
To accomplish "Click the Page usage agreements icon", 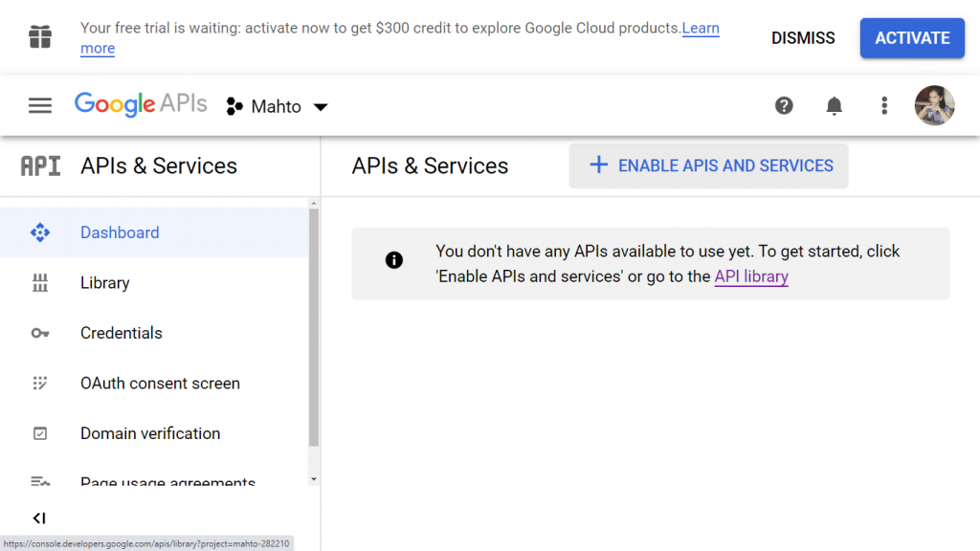I will (40, 481).
